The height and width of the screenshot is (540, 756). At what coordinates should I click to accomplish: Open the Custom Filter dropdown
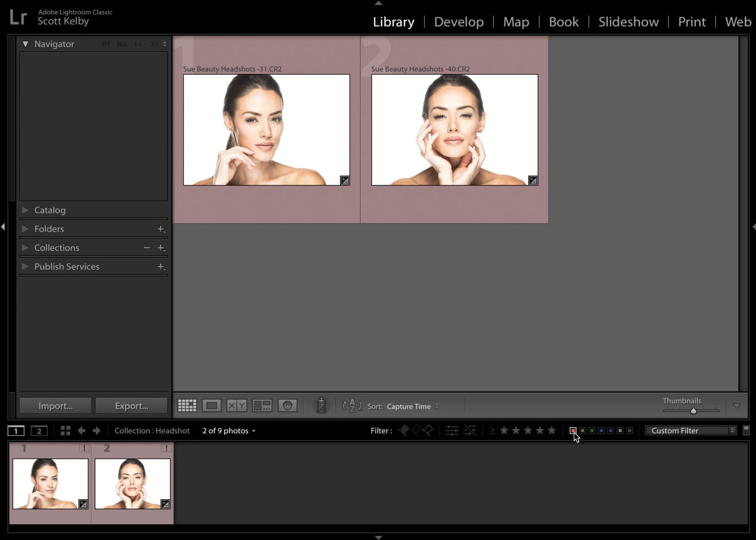click(x=689, y=430)
